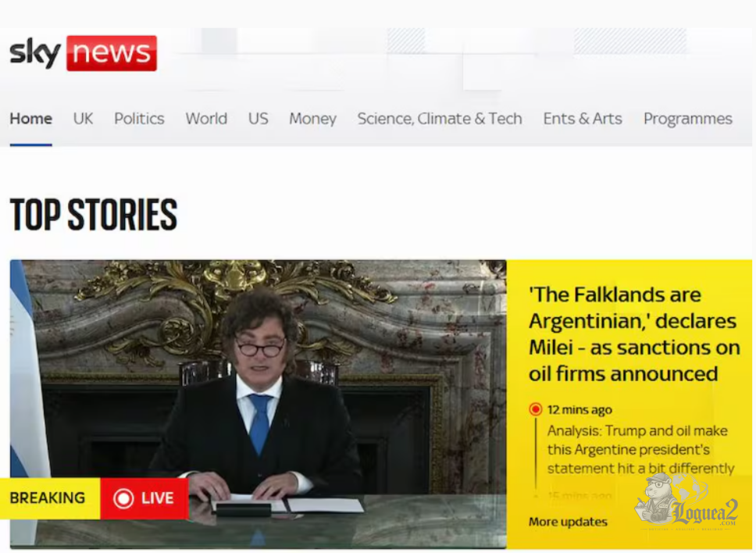Open the Programmes menu item
Image resolution: width=756 pixels, height=553 pixels.
point(688,119)
